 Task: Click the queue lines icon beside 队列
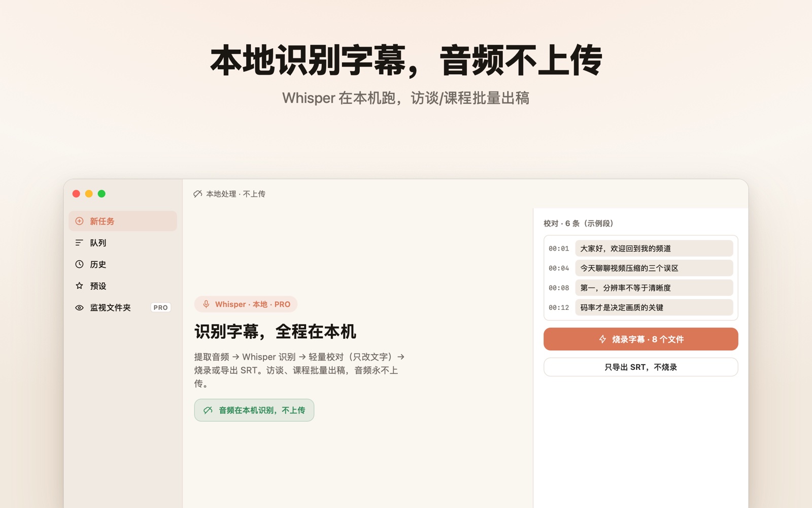point(79,243)
